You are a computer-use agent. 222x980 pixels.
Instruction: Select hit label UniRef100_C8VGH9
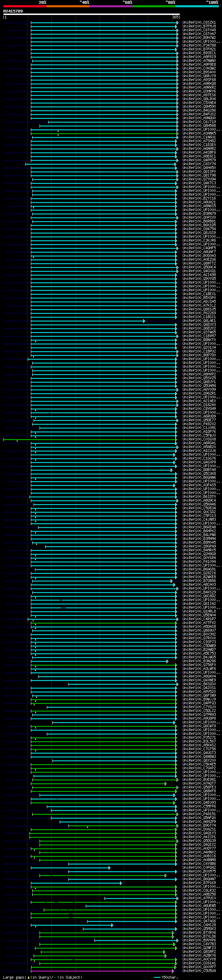click(x=199, y=408)
